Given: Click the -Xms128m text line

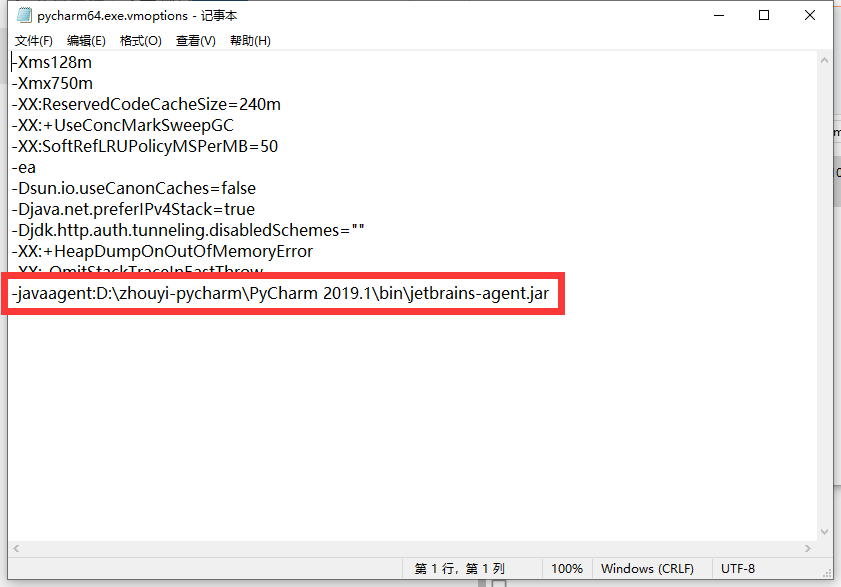Looking at the screenshot, I should [52, 62].
